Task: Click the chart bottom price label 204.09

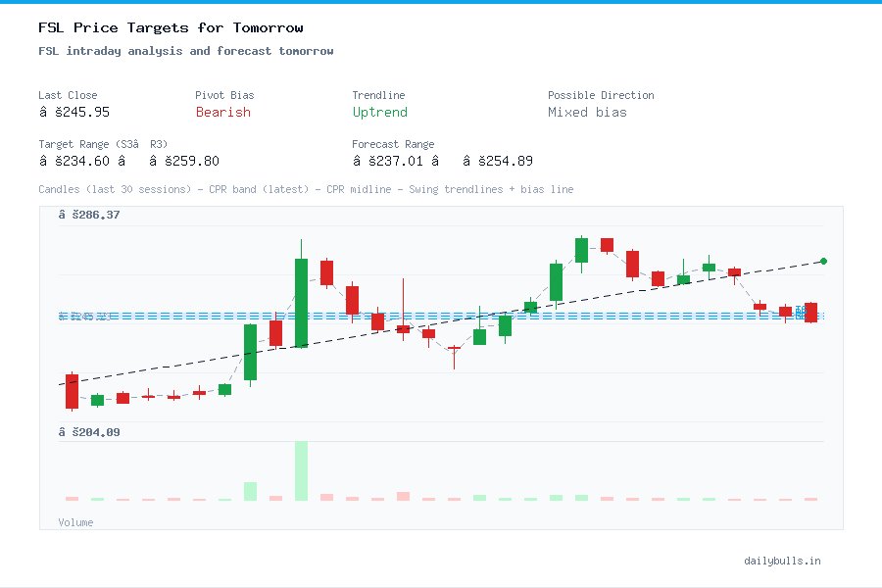Action: 89,432
